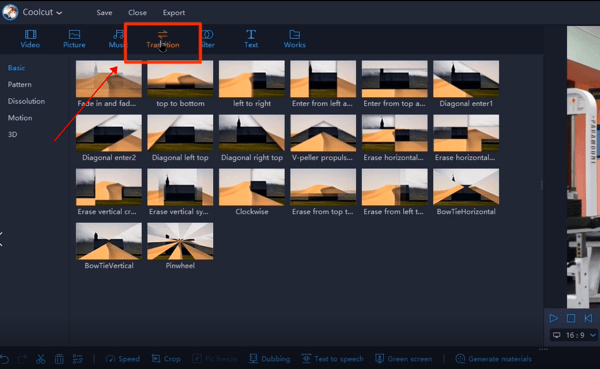Play the video preview
The image size is (600, 369).
[553, 318]
